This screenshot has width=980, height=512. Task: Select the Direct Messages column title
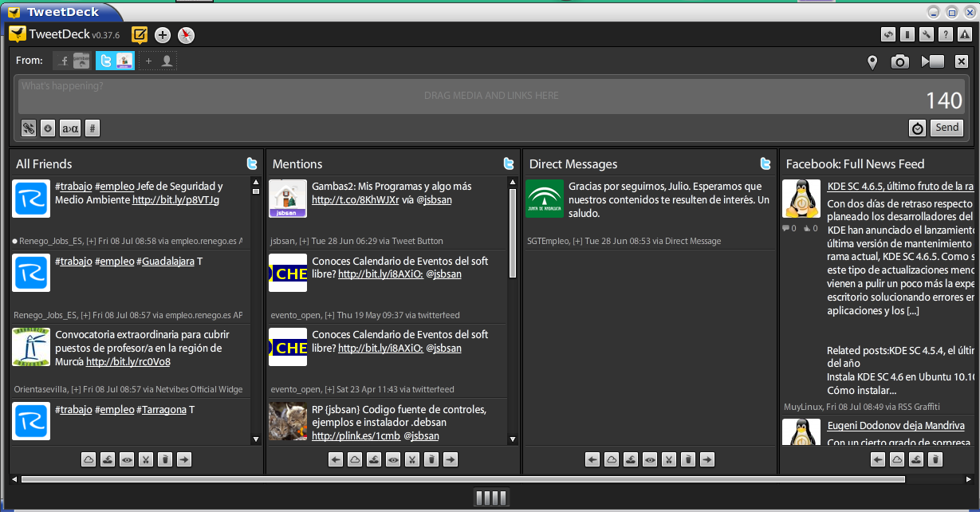pyautogui.click(x=573, y=163)
